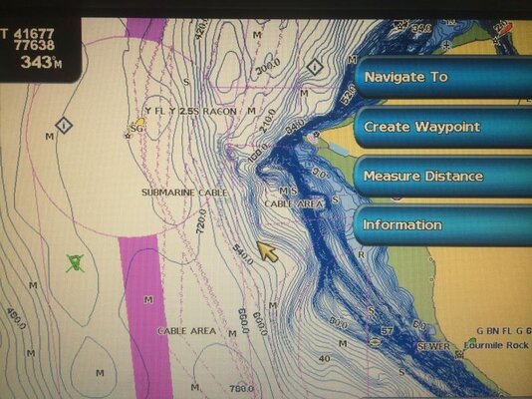This screenshot has height=399, width=532.
Task: Click the 720.0 depth contour label
Action: tap(201, 221)
